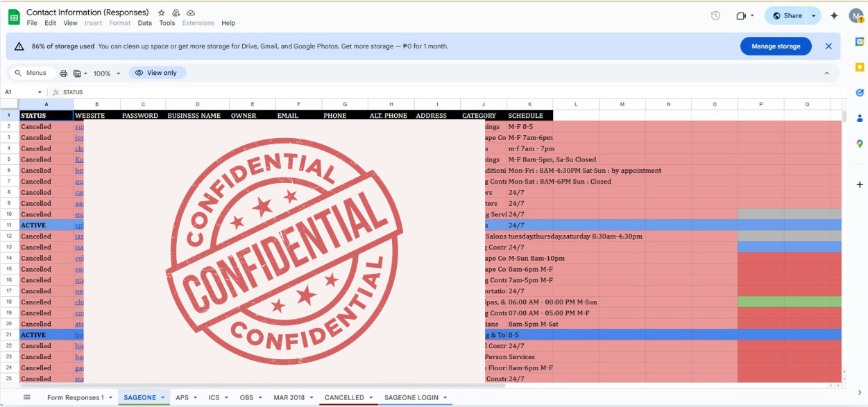Open the Gemini sparkle icon
The height and width of the screenshot is (407, 868).
tap(835, 16)
